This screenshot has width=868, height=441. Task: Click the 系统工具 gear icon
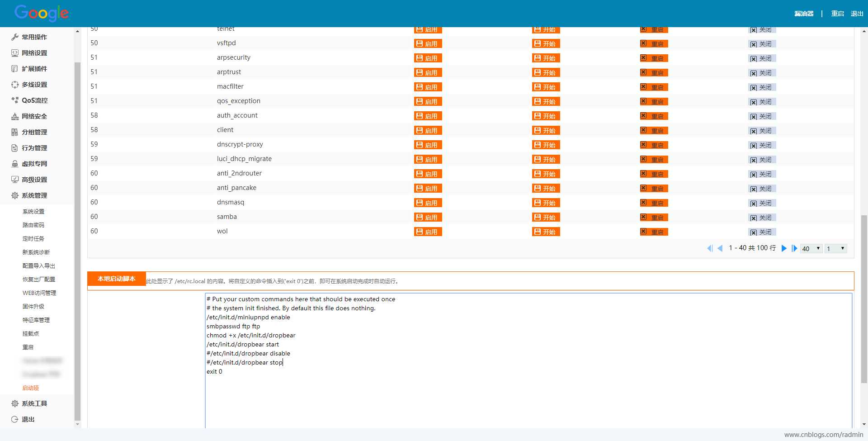coord(15,403)
